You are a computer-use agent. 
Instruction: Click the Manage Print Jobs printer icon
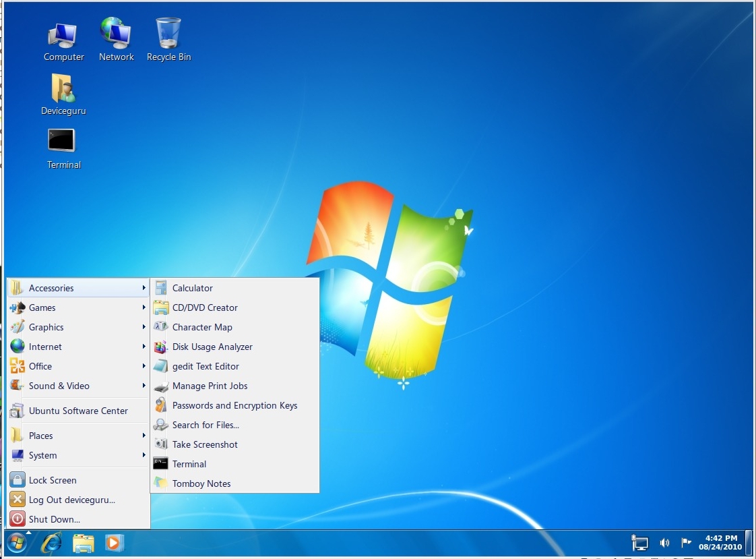(160, 386)
